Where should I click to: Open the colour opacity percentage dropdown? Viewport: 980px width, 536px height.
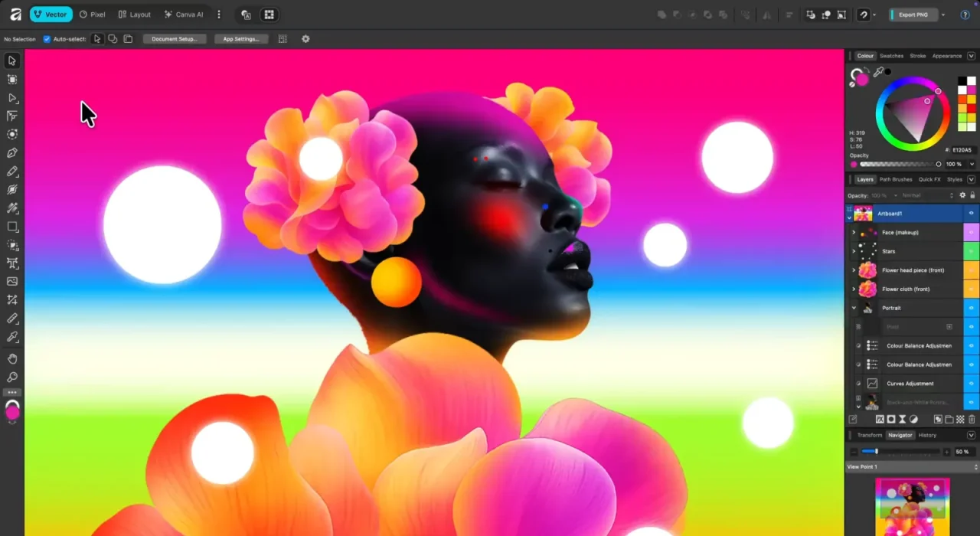pyautogui.click(x=972, y=164)
